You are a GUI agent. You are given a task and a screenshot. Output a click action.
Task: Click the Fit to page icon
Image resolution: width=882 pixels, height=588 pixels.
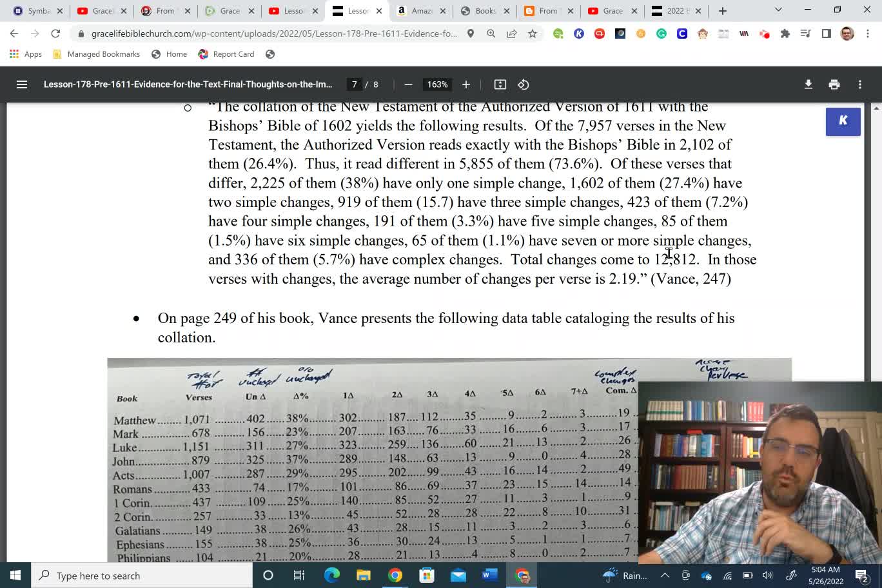[x=500, y=84]
